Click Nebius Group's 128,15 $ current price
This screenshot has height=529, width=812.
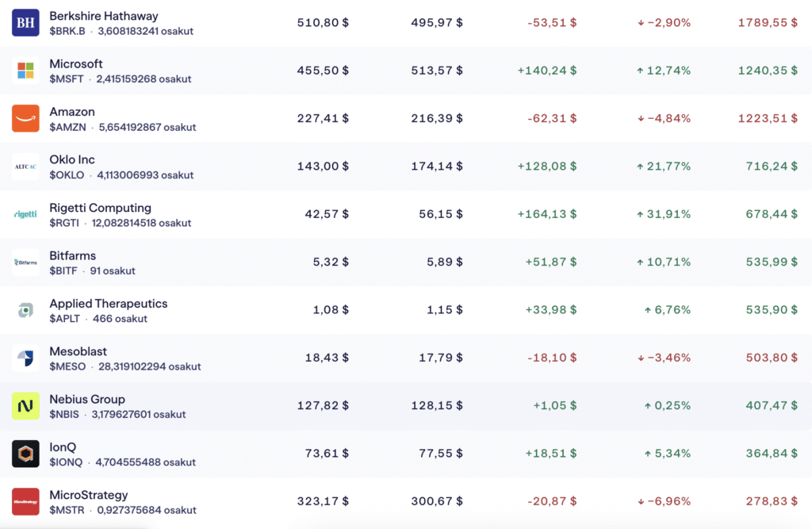pyautogui.click(x=440, y=405)
